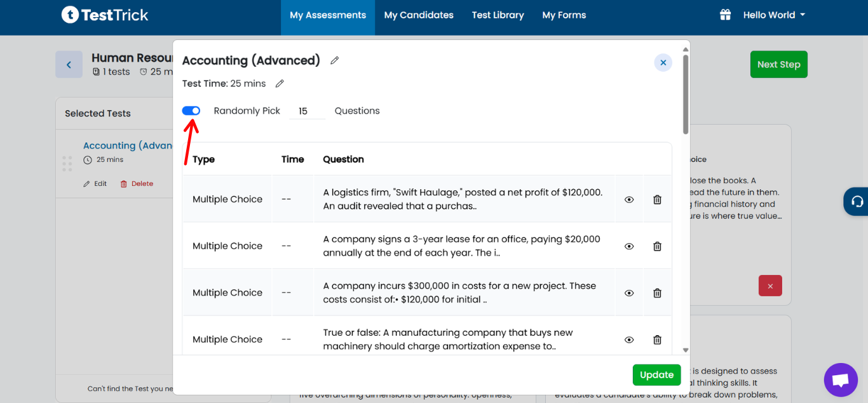Screen dimensions: 868x403
Task: Click the Next Step button
Action: click(778, 64)
